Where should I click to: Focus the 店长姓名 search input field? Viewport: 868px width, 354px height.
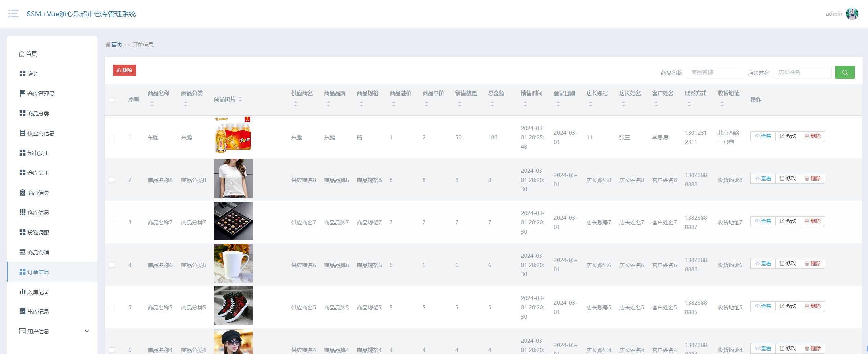coord(802,72)
